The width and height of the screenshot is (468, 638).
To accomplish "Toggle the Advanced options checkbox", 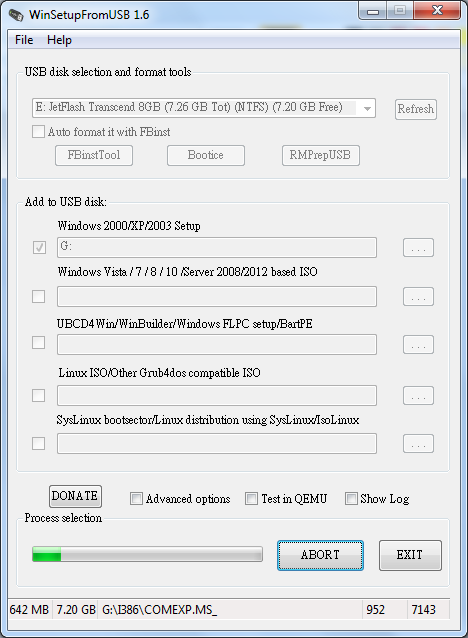I will (136, 498).
